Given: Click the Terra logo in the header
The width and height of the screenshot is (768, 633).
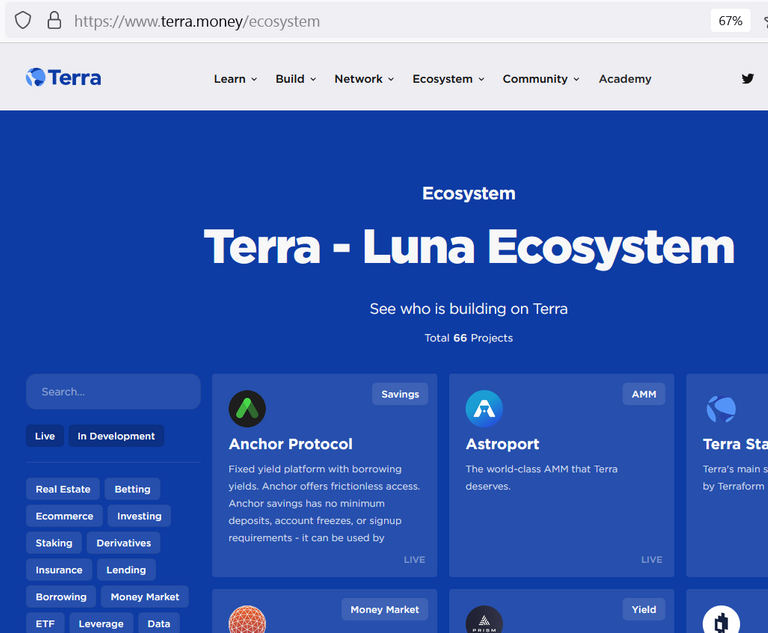Looking at the screenshot, I should tap(64, 77).
